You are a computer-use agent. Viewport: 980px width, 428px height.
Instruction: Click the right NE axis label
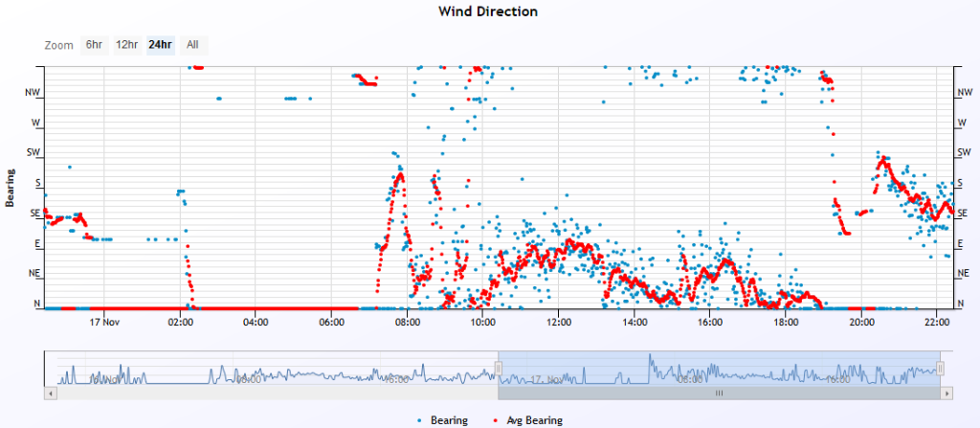click(963, 274)
